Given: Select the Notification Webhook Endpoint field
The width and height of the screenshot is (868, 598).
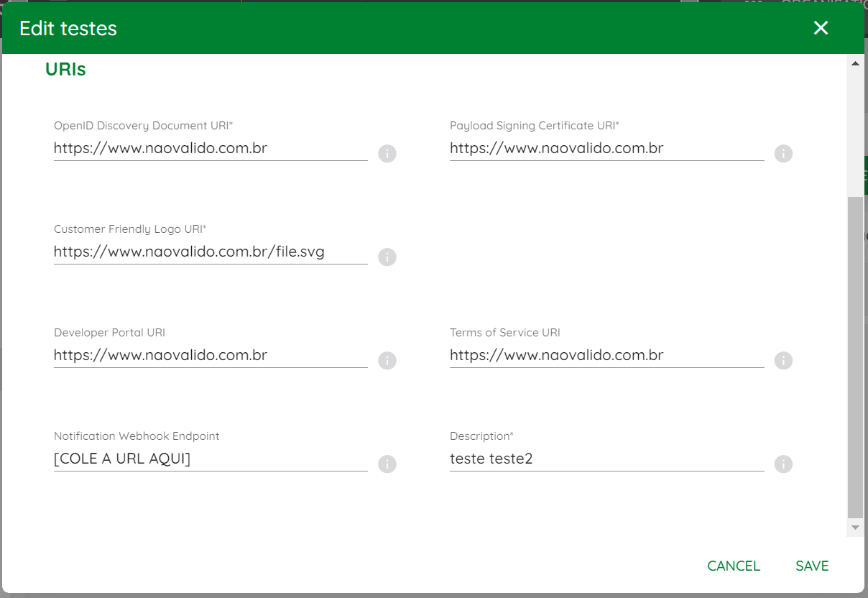Looking at the screenshot, I should click(211, 459).
